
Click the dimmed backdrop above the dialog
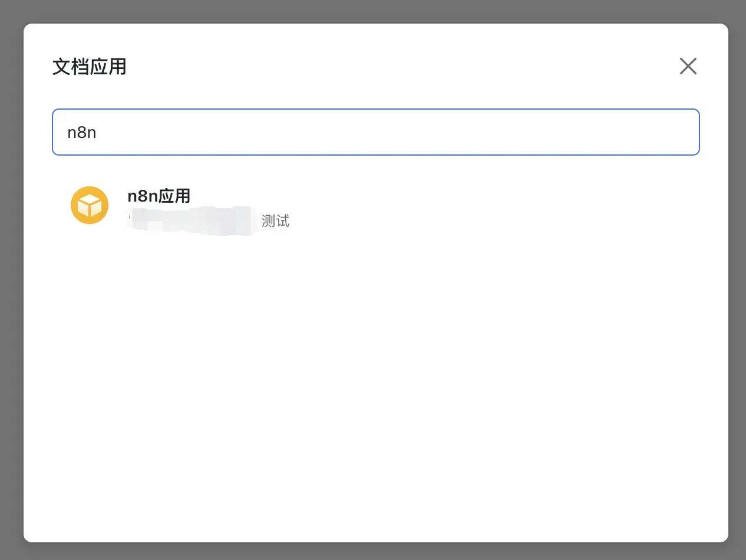(x=373, y=11)
